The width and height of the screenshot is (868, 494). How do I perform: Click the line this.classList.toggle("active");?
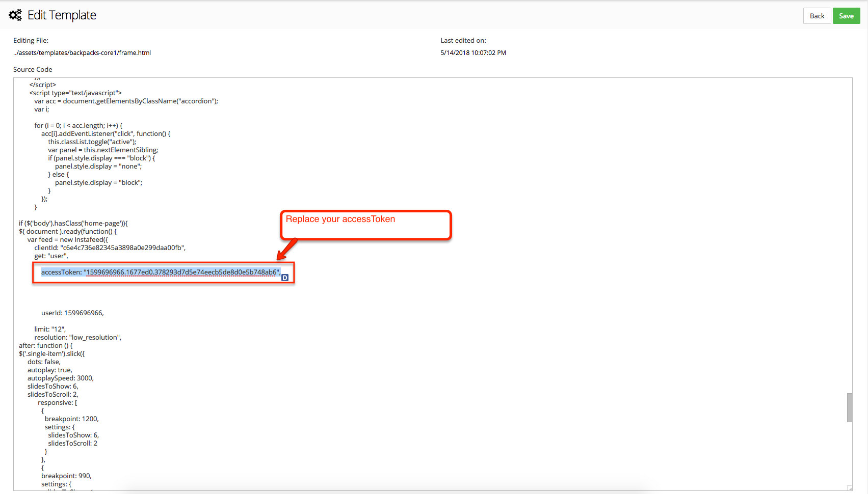pyautogui.click(x=92, y=142)
